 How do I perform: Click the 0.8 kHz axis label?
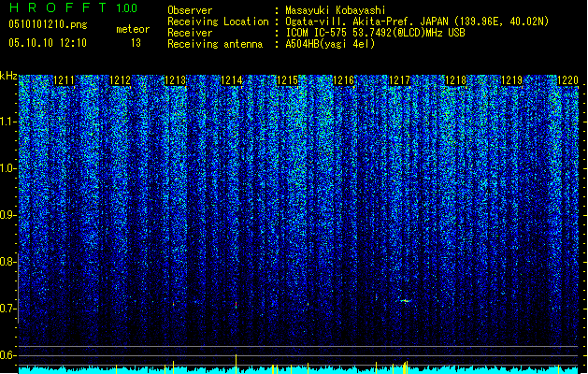click(7, 262)
